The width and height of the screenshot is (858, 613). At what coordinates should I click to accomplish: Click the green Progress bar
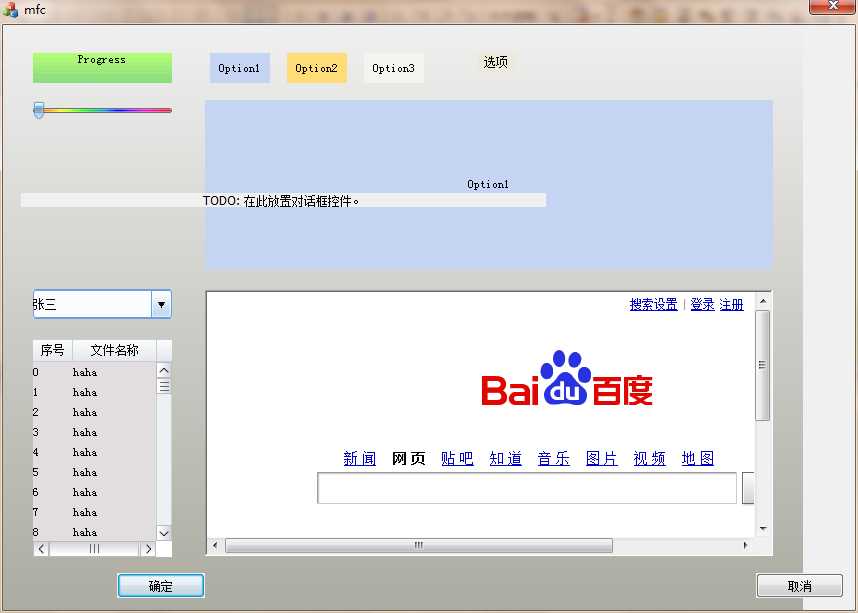tap(102, 67)
